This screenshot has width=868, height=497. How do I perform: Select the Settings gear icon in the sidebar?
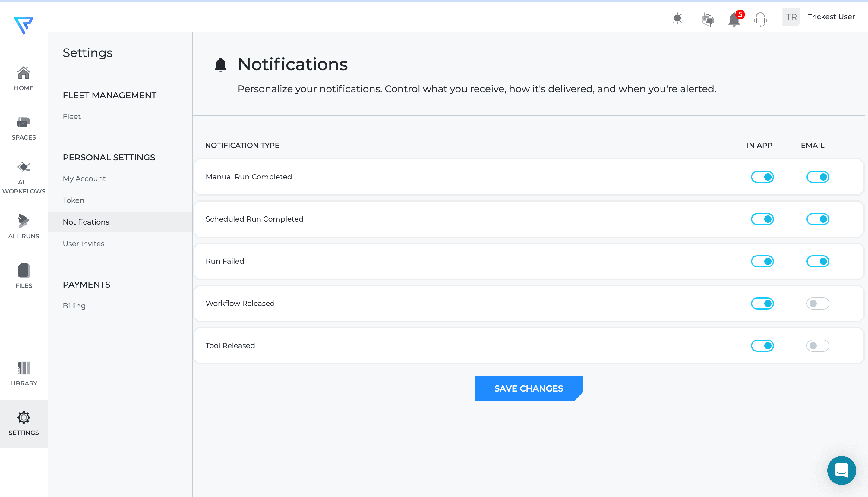[24, 417]
